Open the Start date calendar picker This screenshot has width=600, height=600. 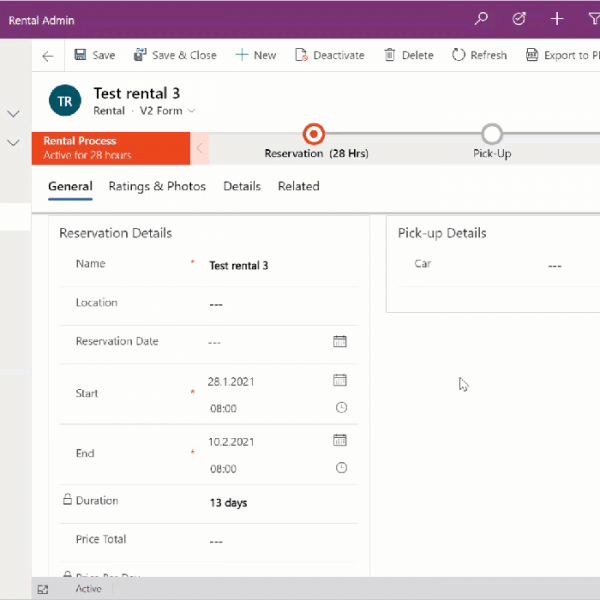(x=340, y=380)
